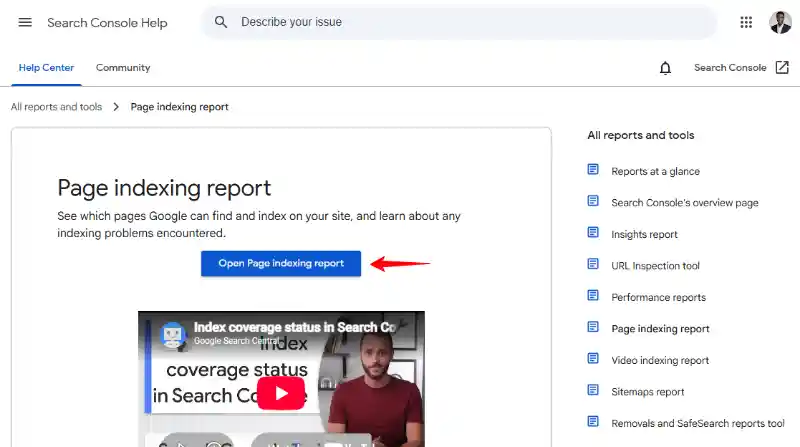Image resolution: width=800 pixels, height=447 pixels.
Task: Go to All reports and tools breadcrumb
Action: (x=57, y=107)
